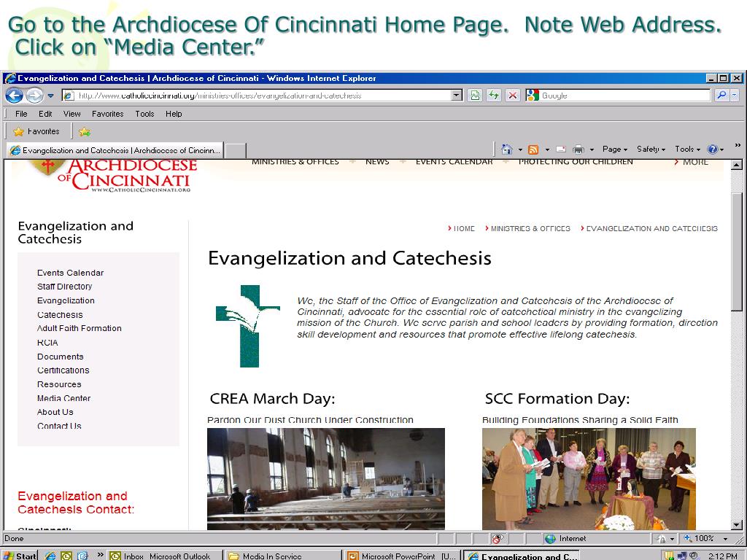
Task: Click the blue Help question mark icon
Action: 713,149
